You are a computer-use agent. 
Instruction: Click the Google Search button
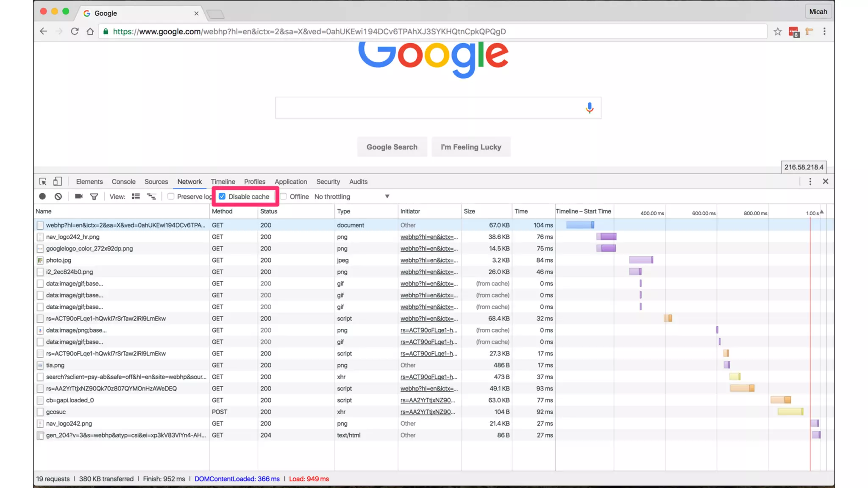coord(392,147)
